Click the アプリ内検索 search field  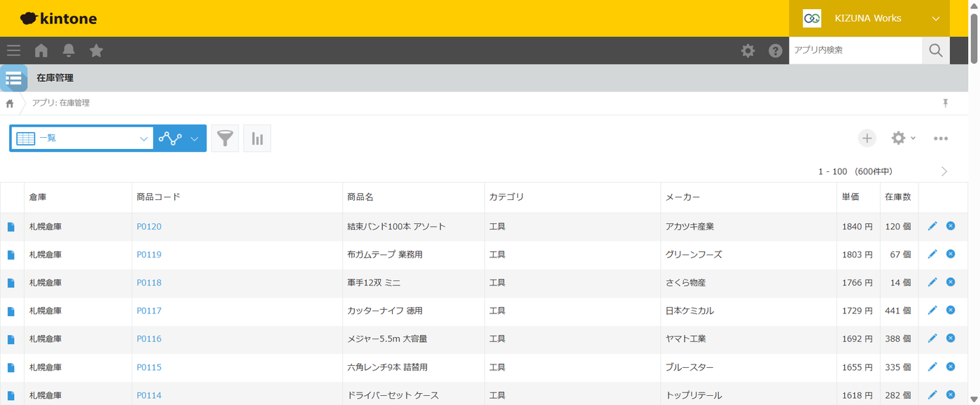(855, 50)
